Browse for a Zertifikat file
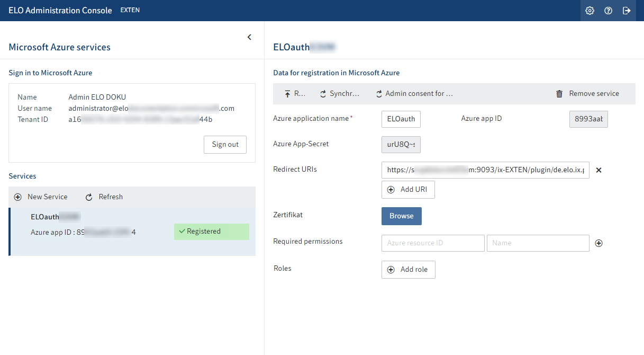 402,216
